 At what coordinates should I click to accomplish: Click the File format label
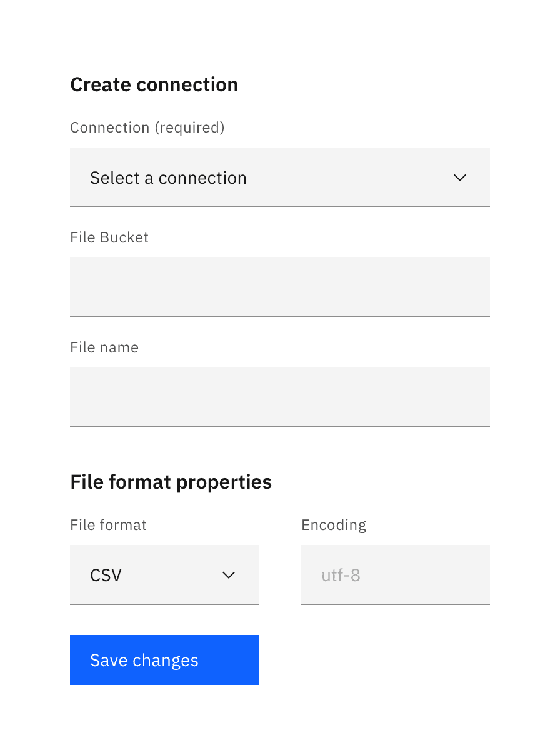tap(108, 525)
